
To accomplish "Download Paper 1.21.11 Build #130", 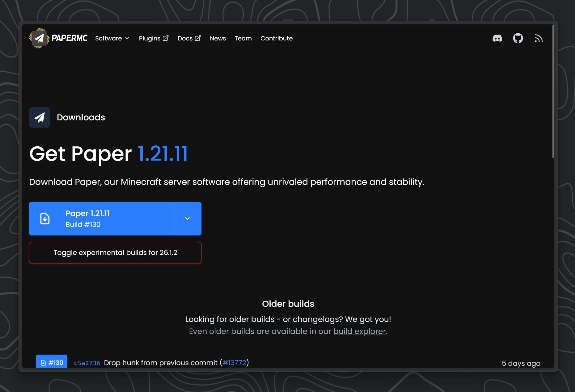I will 102,218.
